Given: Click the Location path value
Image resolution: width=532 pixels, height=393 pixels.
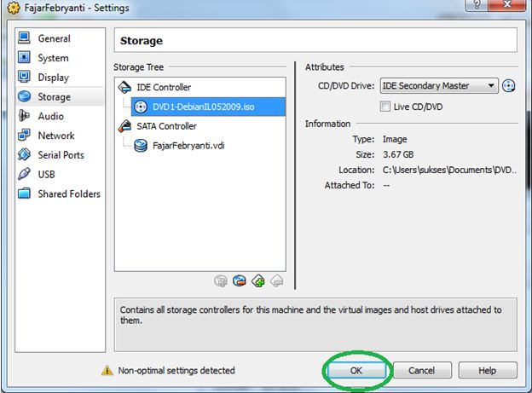Looking at the screenshot, I should click(x=449, y=170).
